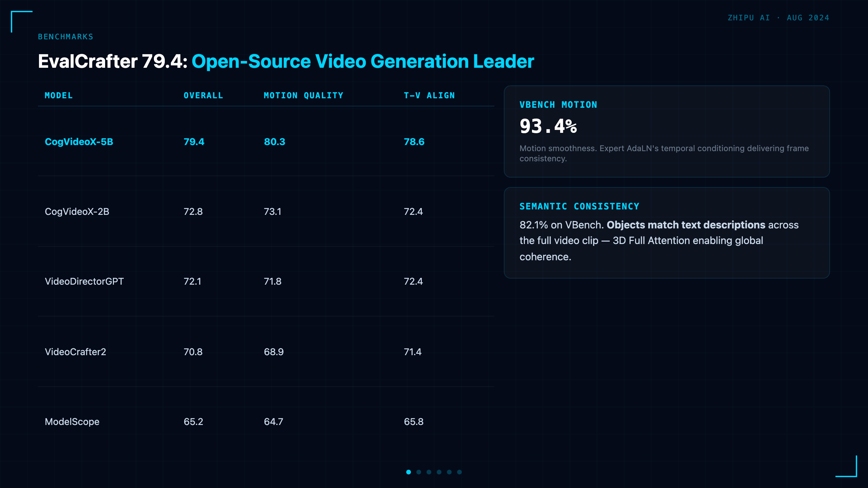Select the third slide indicator dot

[429, 472]
